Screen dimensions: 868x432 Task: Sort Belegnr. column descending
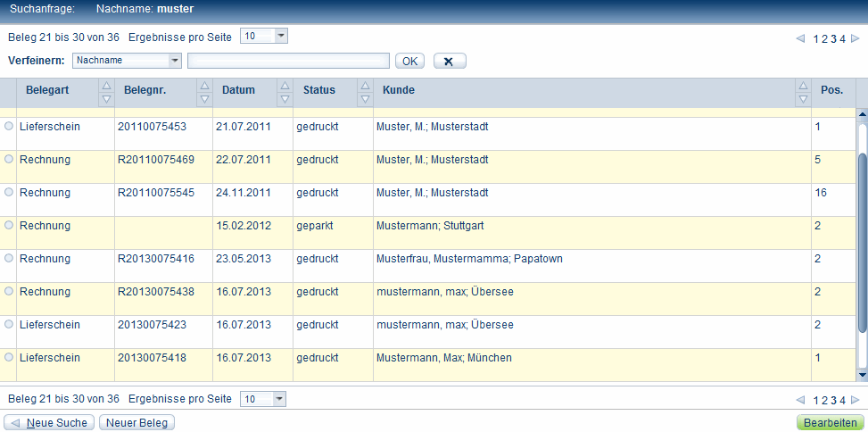tap(204, 98)
